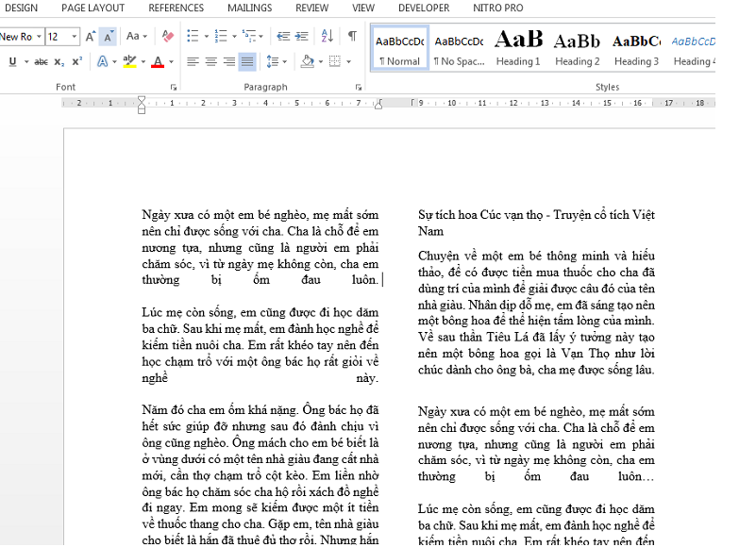Open numbering library dropdown arrow
The height and width of the screenshot is (547, 756).
pyautogui.click(x=234, y=37)
